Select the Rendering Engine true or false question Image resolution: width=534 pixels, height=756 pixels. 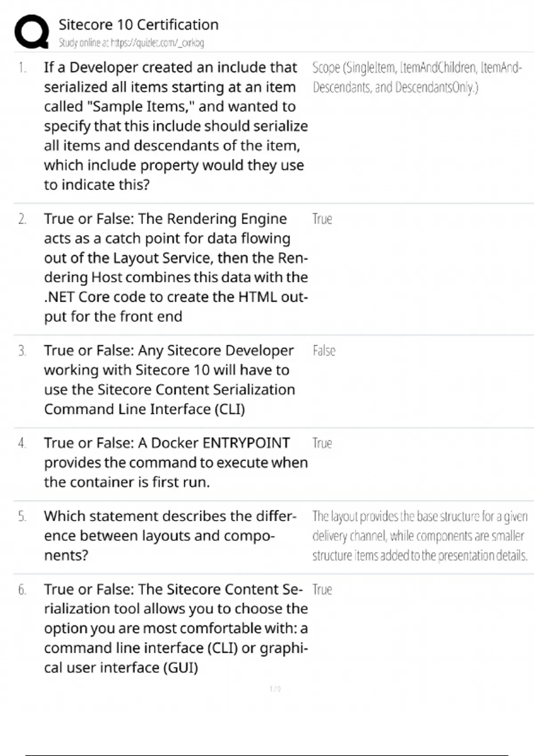pyautogui.click(x=175, y=267)
